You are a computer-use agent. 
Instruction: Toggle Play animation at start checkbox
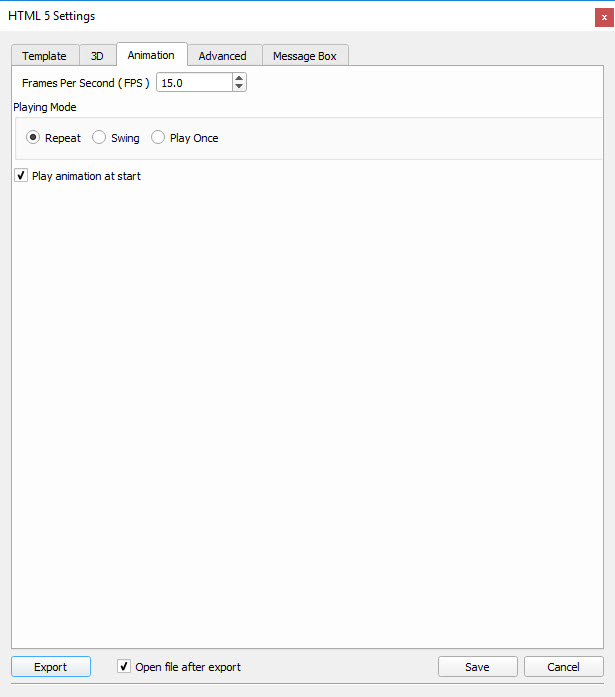(x=22, y=176)
